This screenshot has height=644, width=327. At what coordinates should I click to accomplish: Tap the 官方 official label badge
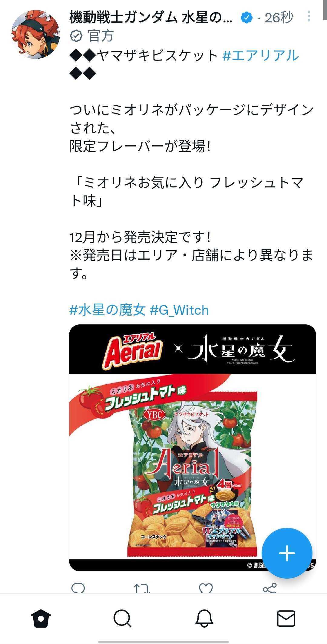point(92,36)
